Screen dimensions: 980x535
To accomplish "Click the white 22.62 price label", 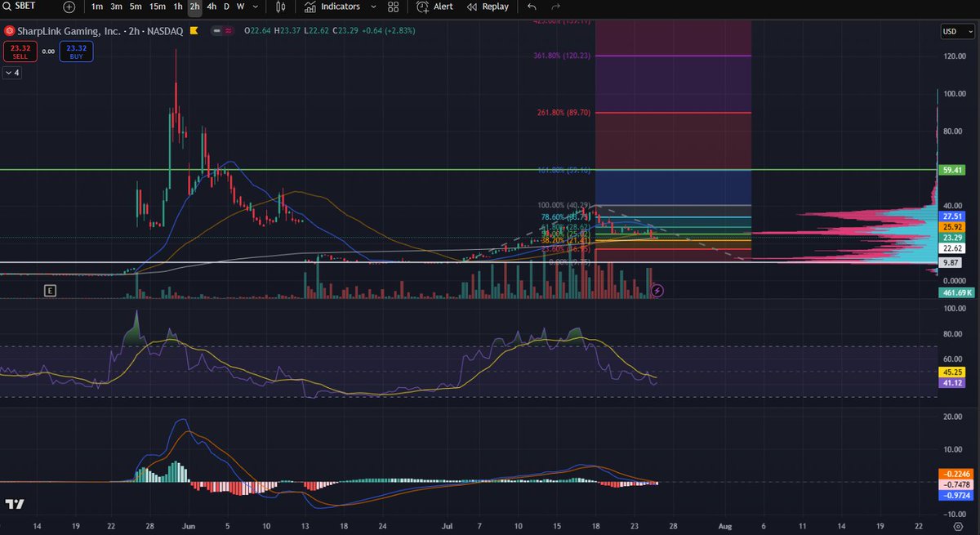I will point(951,248).
